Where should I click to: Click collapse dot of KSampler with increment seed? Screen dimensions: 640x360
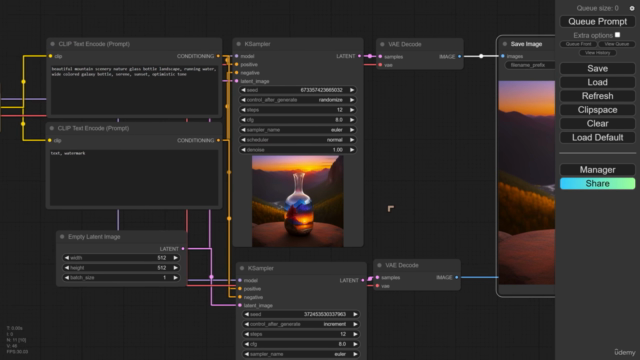pyautogui.click(x=242, y=268)
